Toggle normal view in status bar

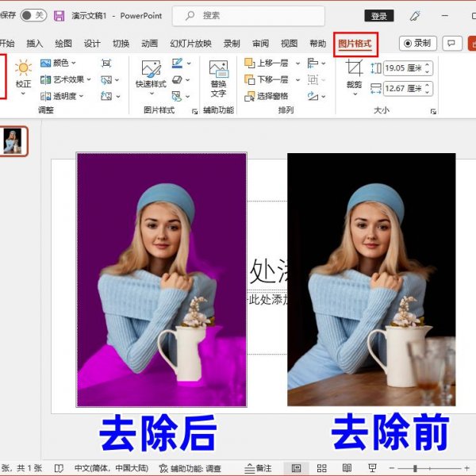[x=297, y=468]
